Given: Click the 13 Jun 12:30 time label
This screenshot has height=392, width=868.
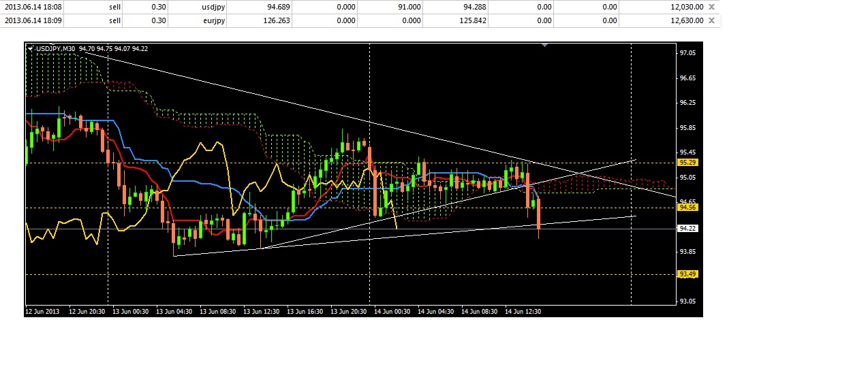Looking at the screenshot, I should (x=262, y=311).
